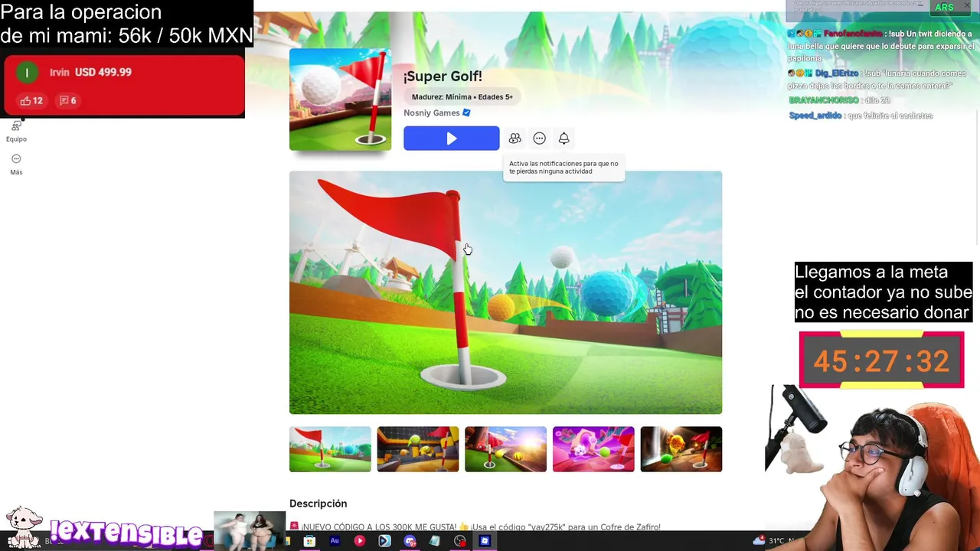
Task: Select the second gallery thumbnail with dark course
Action: tap(417, 449)
